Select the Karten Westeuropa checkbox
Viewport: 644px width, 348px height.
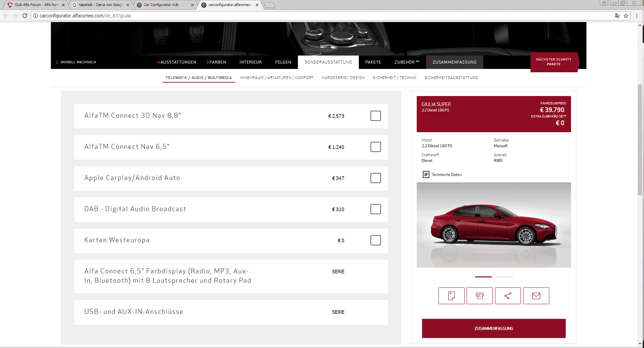coord(376,240)
